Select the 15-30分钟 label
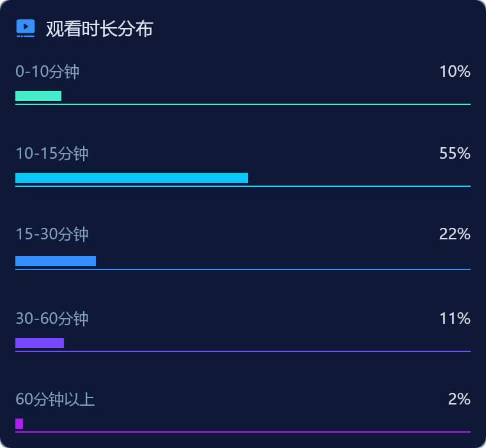 (52, 234)
